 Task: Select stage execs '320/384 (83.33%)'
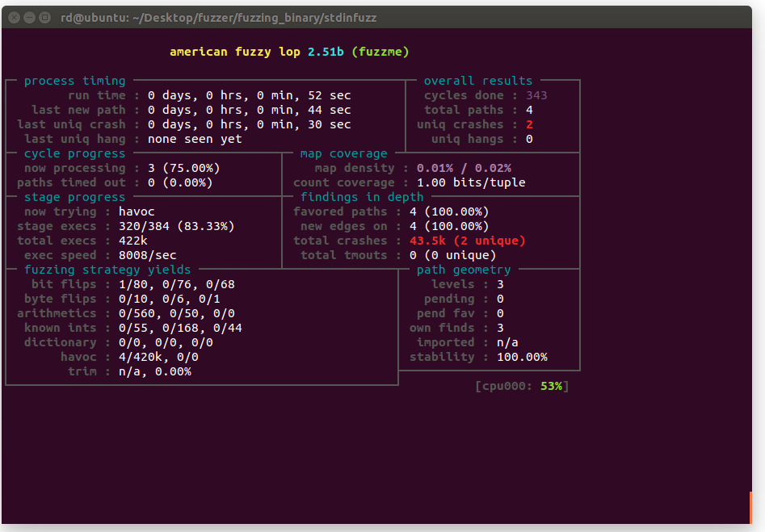(177, 226)
